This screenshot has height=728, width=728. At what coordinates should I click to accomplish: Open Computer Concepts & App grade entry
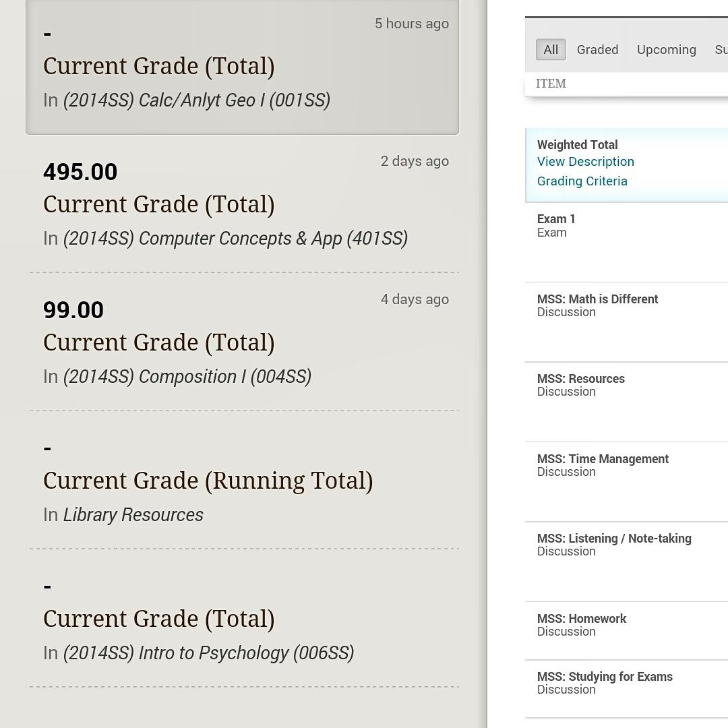(243, 204)
